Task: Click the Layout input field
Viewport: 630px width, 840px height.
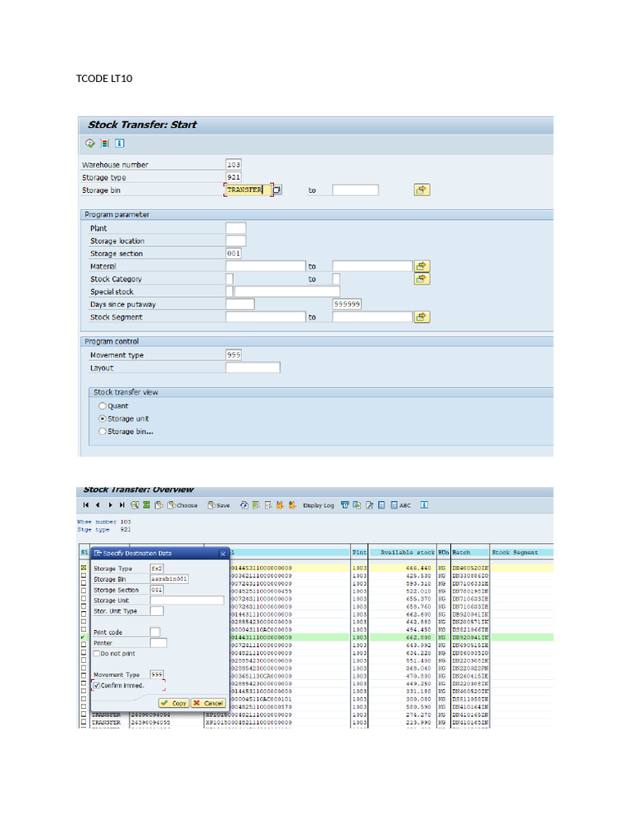Action: pyautogui.click(x=253, y=367)
